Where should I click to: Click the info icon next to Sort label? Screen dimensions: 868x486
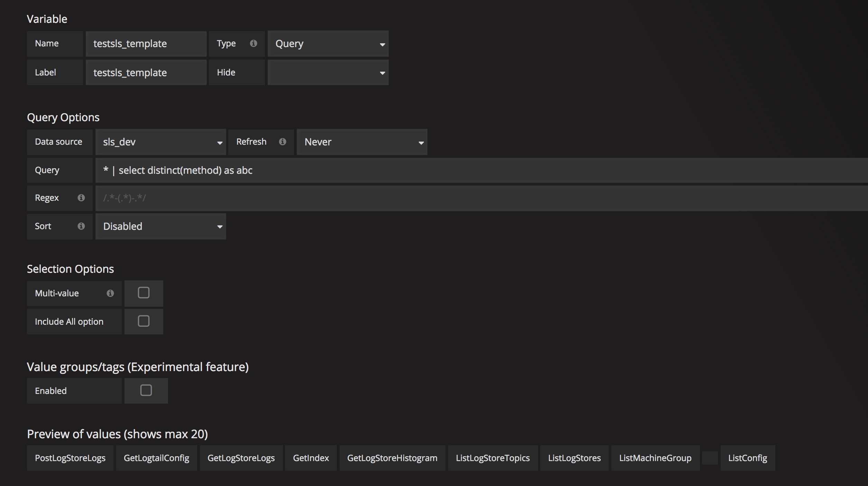tap(82, 226)
